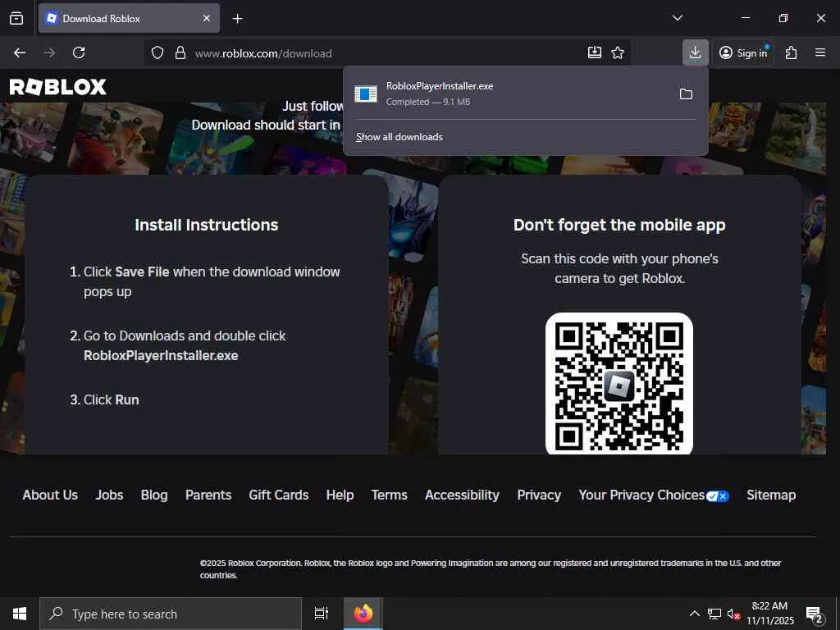Open Firefox application hamburger menu
The height and width of the screenshot is (630, 840).
820,52
